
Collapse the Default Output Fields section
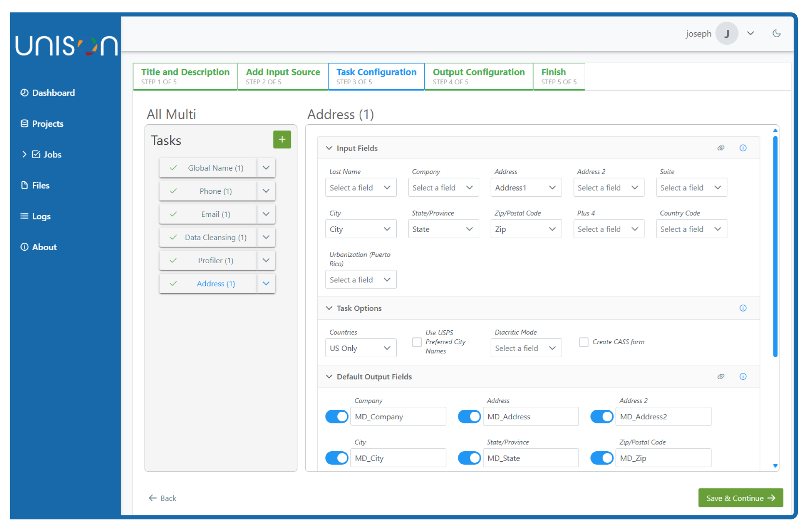tap(329, 377)
